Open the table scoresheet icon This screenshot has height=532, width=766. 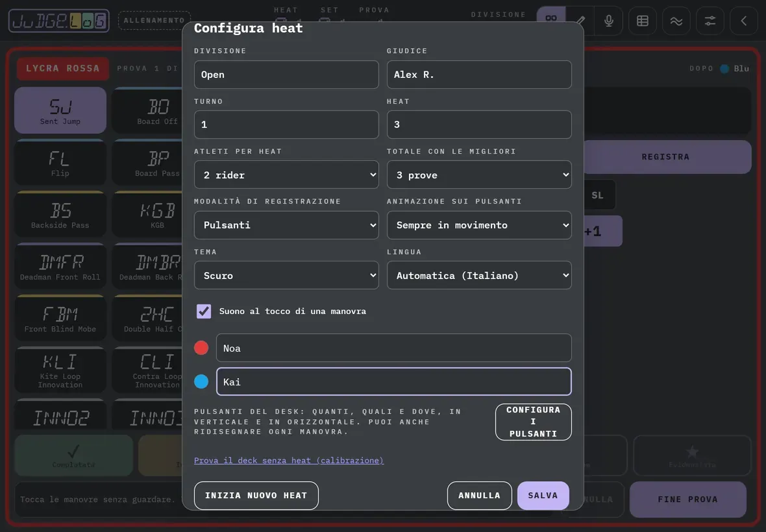coord(643,21)
